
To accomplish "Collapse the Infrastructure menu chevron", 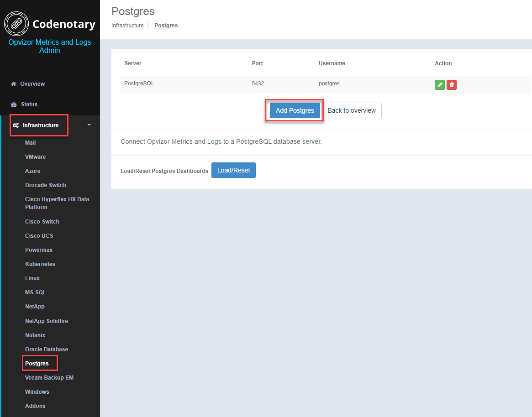I will pos(89,125).
